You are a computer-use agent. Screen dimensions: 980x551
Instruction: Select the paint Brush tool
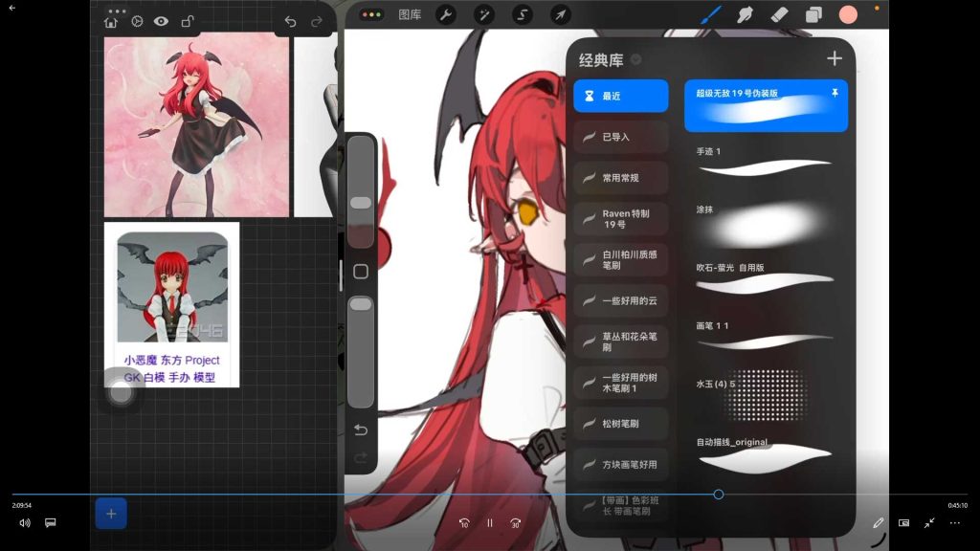point(711,15)
